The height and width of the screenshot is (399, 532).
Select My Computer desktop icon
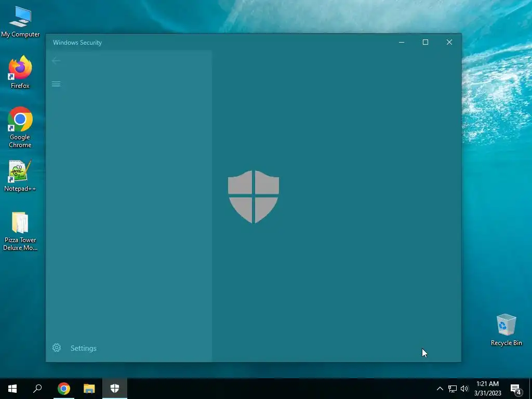[20, 22]
